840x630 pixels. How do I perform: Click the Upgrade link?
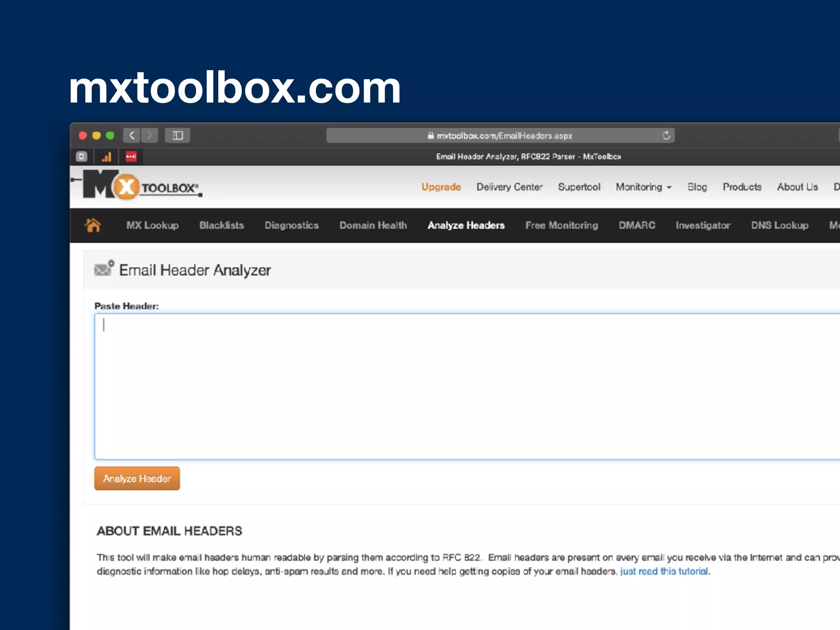tap(441, 187)
